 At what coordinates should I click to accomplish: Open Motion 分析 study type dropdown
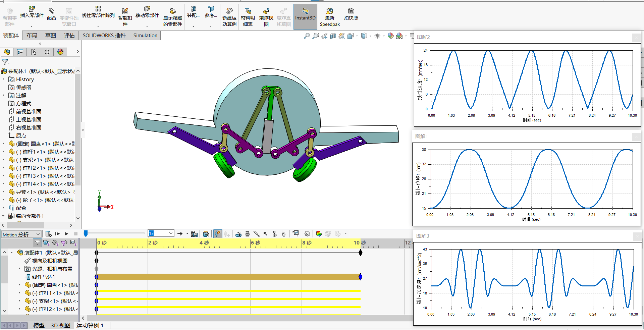(x=21, y=234)
